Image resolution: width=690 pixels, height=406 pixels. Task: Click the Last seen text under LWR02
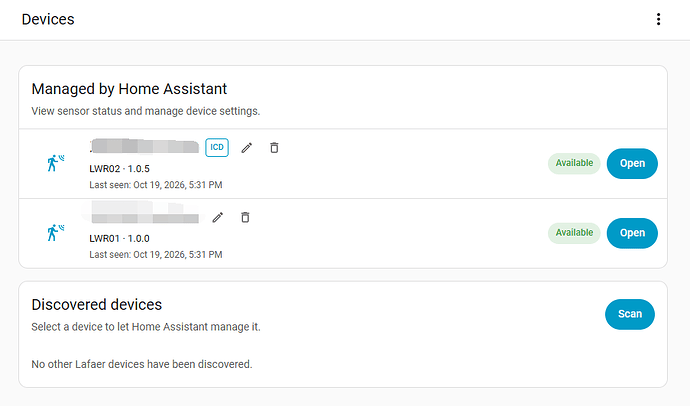[156, 185]
